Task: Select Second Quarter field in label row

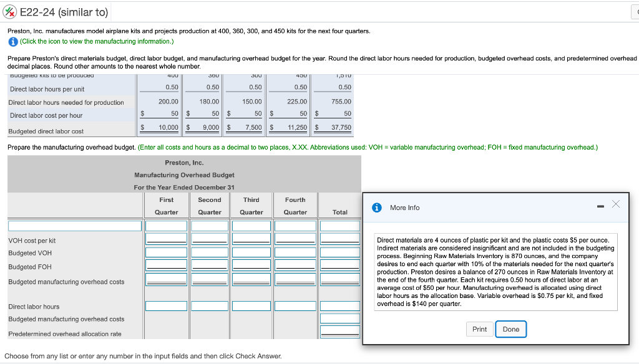Action: [x=210, y=226]
